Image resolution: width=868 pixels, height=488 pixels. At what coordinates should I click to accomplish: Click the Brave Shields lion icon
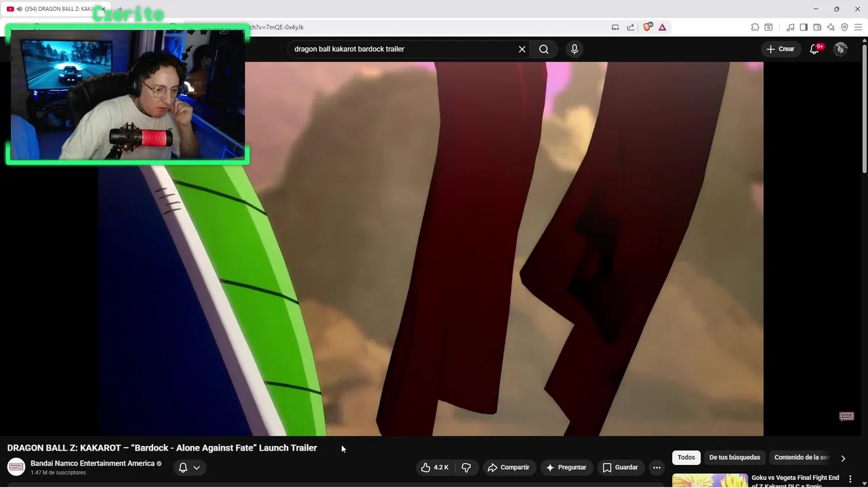(648, 27)
